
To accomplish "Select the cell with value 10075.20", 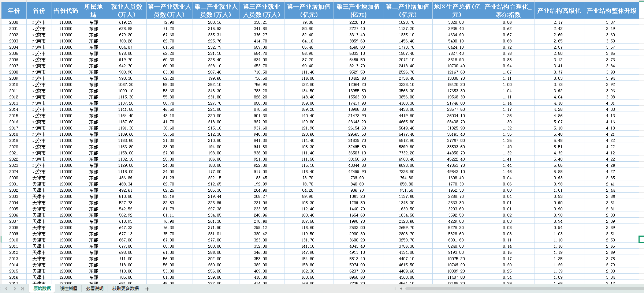I will (457, 259).
